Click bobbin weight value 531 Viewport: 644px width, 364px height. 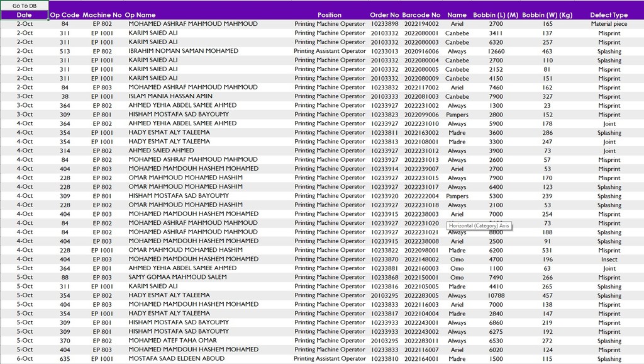pos(547,250)
